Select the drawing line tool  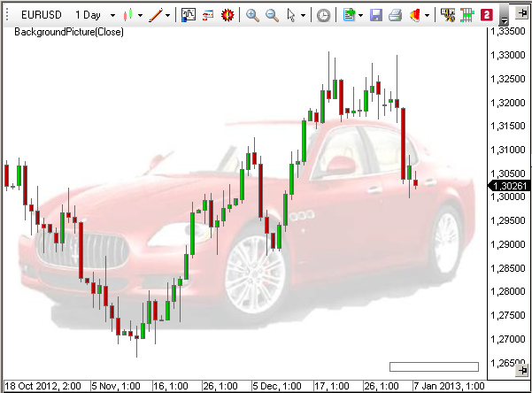pyautogui.click(x=155, y=15)
